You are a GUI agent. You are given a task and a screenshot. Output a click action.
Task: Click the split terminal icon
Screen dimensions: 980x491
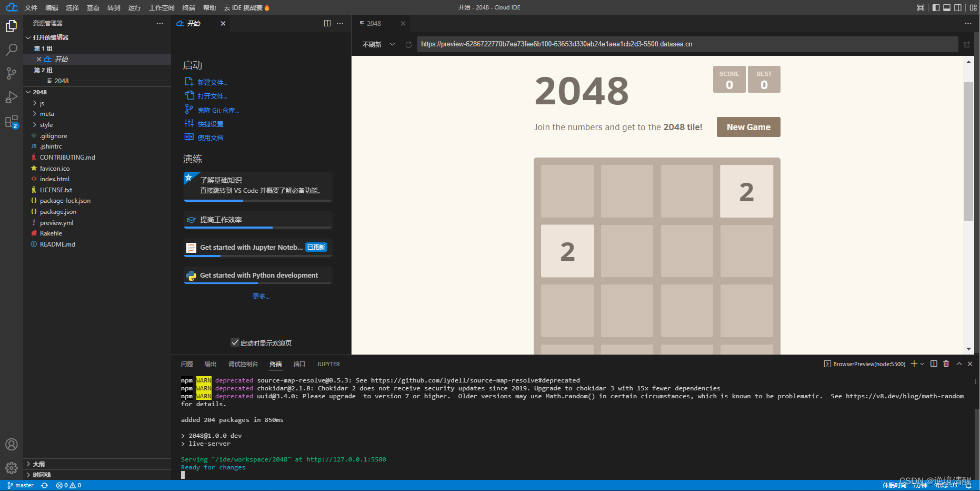click(933, 364)
